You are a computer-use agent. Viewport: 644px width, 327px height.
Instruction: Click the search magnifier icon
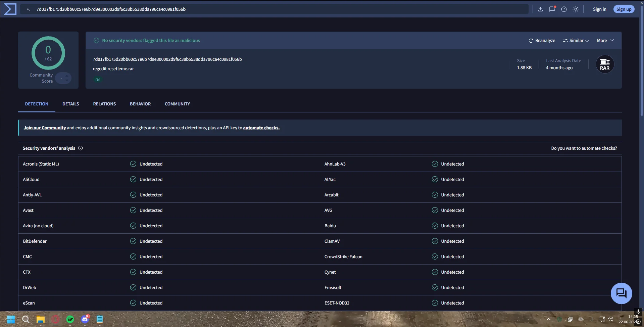pyautogui.click(x=29, y=9)
